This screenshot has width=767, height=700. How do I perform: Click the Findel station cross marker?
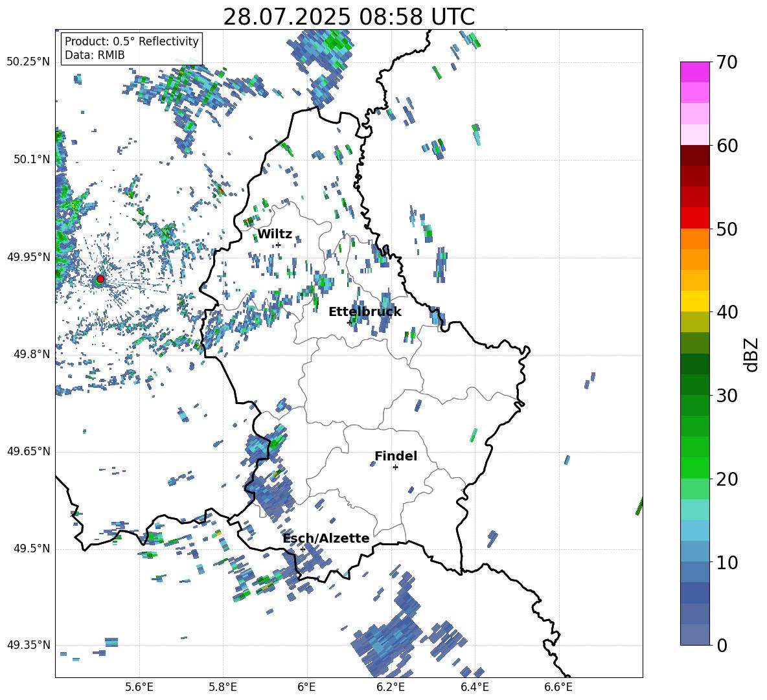click(x=395, y=468)
